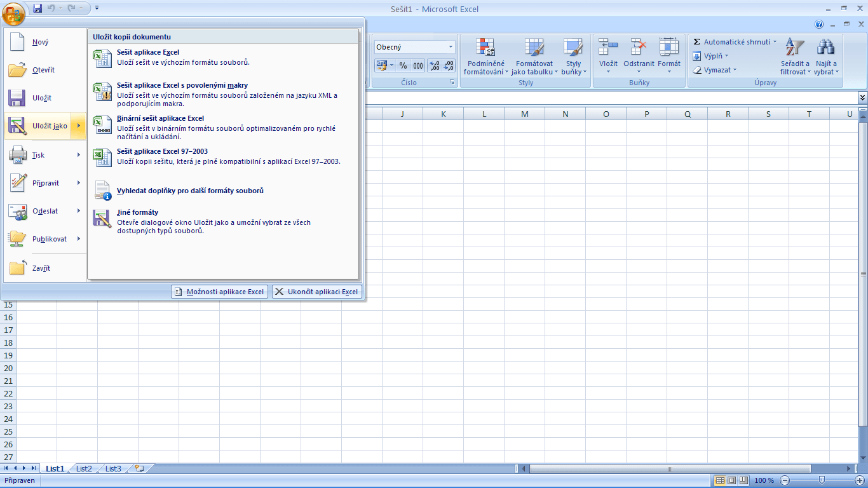Expand the Tisk submenu arrow

pyautogui.click(x=79, y=154)
